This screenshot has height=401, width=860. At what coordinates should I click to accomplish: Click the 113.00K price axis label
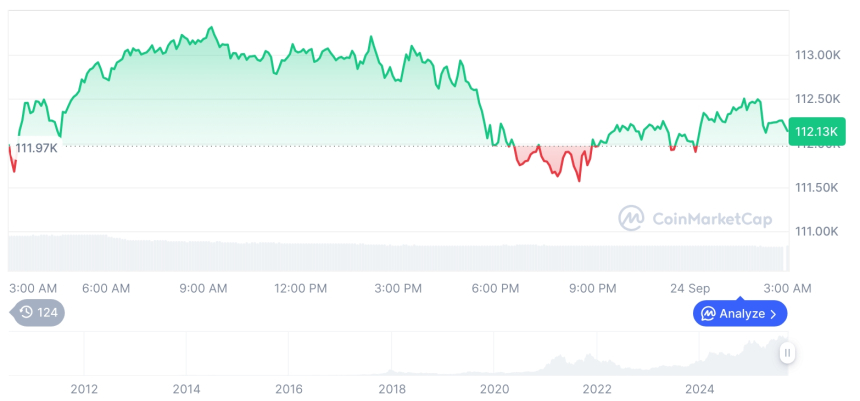coord(816,55)
